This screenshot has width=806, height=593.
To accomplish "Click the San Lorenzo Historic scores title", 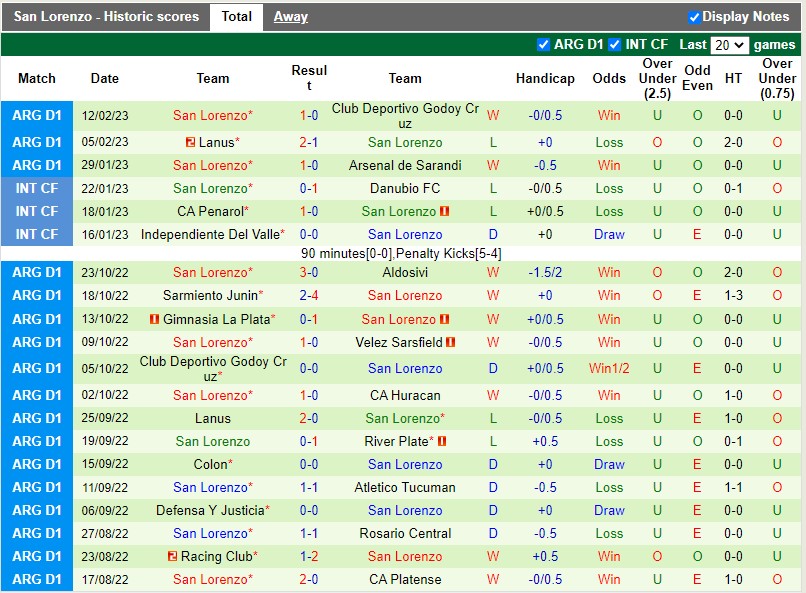I will click(106, 16).
